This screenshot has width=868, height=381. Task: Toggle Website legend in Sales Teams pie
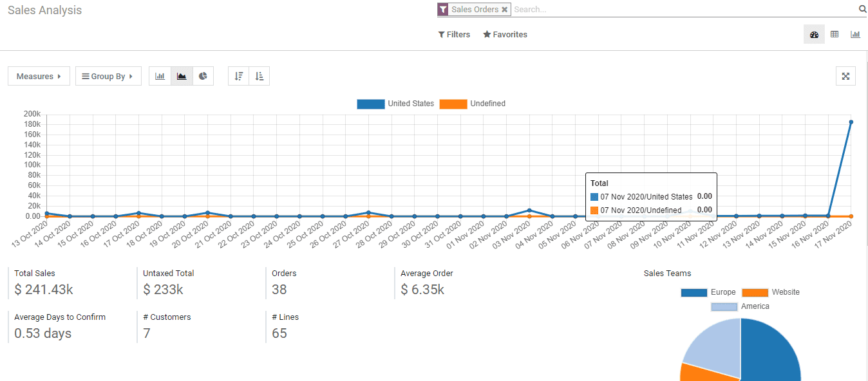[x=755, y=293]
